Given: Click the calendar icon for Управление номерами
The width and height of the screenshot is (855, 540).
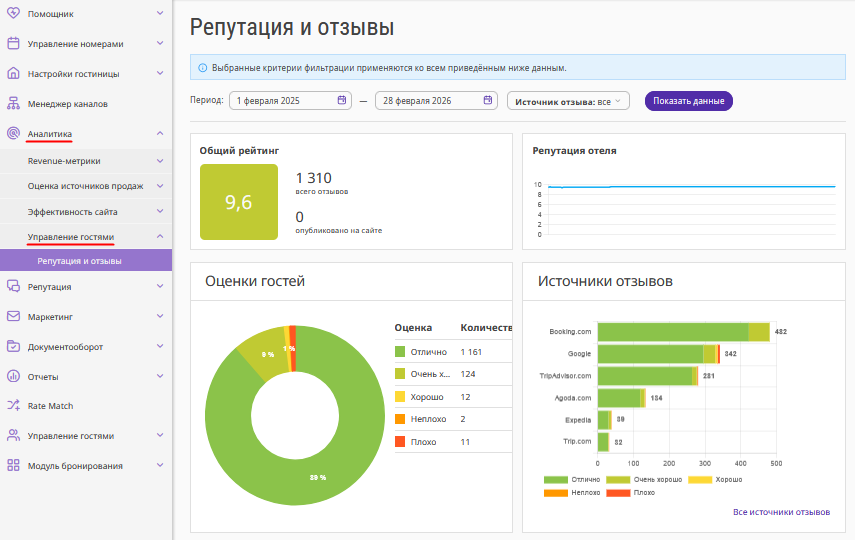Looking at the screenshot, I should 13,44.
